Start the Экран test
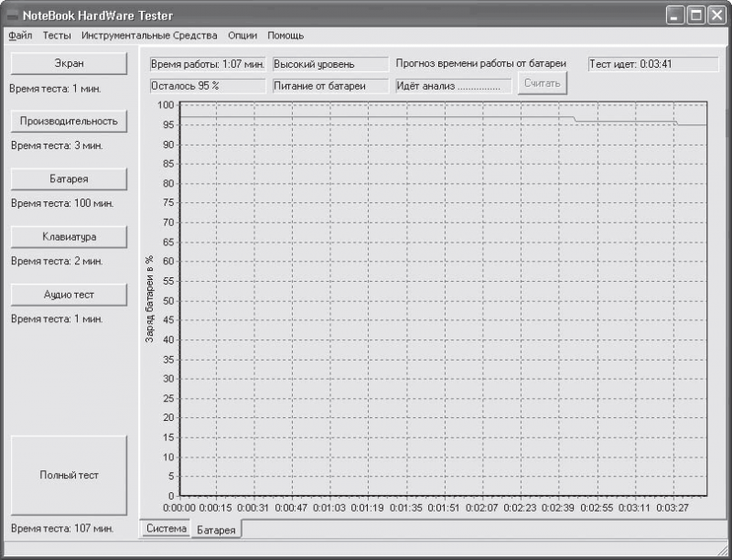The width and height of the screenshot is (732, 560). click(69, 63)
